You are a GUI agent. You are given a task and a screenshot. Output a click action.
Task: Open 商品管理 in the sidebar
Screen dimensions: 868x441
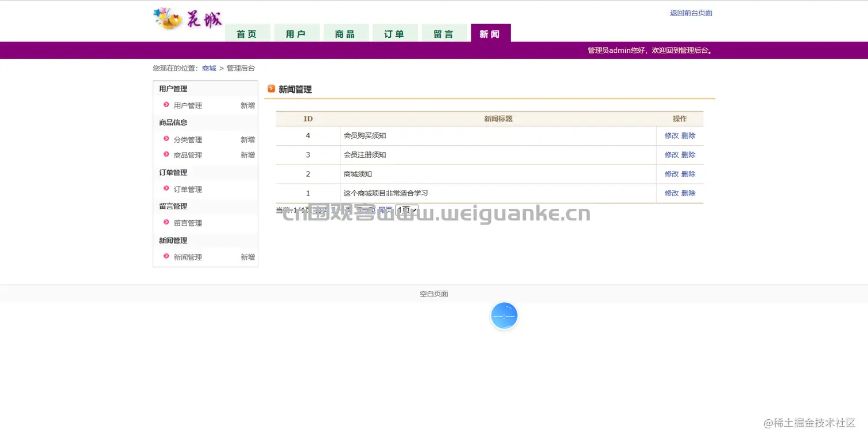pos(188,155)
